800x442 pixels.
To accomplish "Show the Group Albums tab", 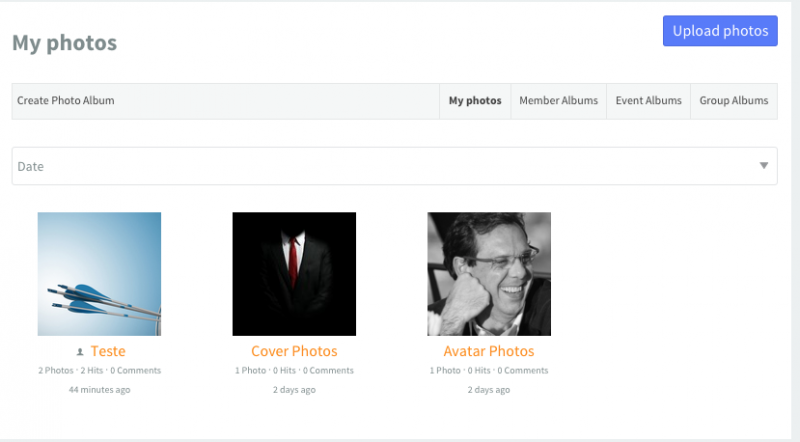I will pos(734,101).
